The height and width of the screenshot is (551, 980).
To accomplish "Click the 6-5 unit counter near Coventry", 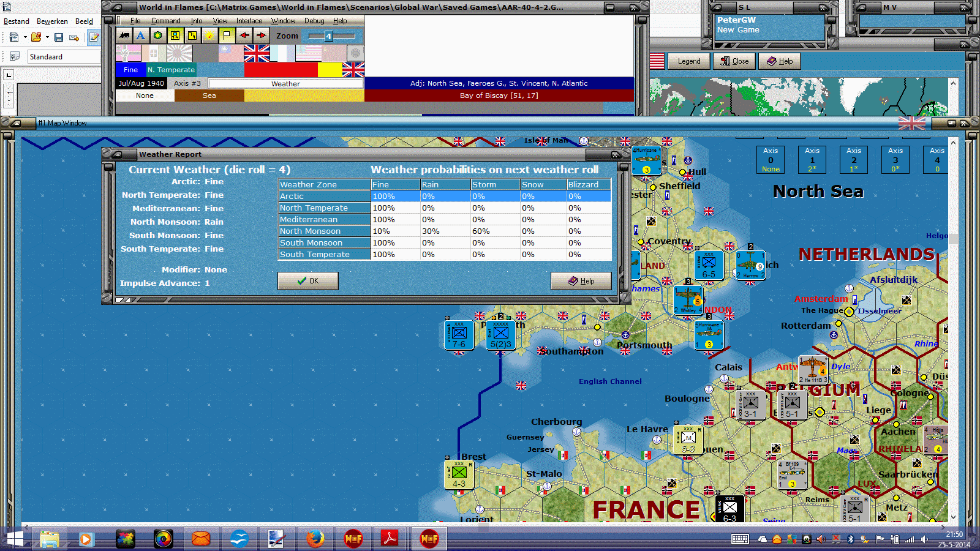I will click(x=709, y=266).
